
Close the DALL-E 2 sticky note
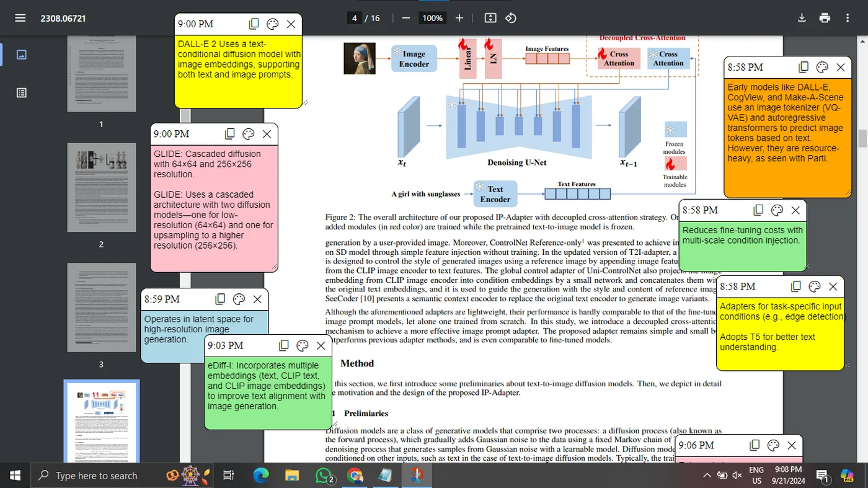pyautogui.click(x=291, y=24)
